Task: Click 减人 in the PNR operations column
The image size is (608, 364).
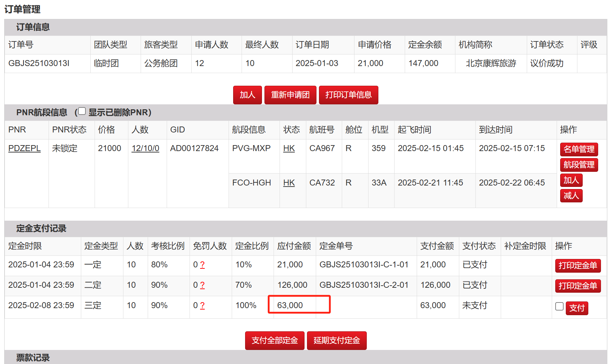Action: point(571,196)
